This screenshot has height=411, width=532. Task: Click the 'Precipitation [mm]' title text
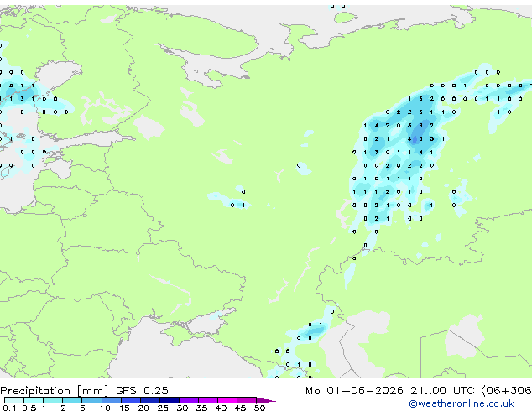click(x=55, y=391)
